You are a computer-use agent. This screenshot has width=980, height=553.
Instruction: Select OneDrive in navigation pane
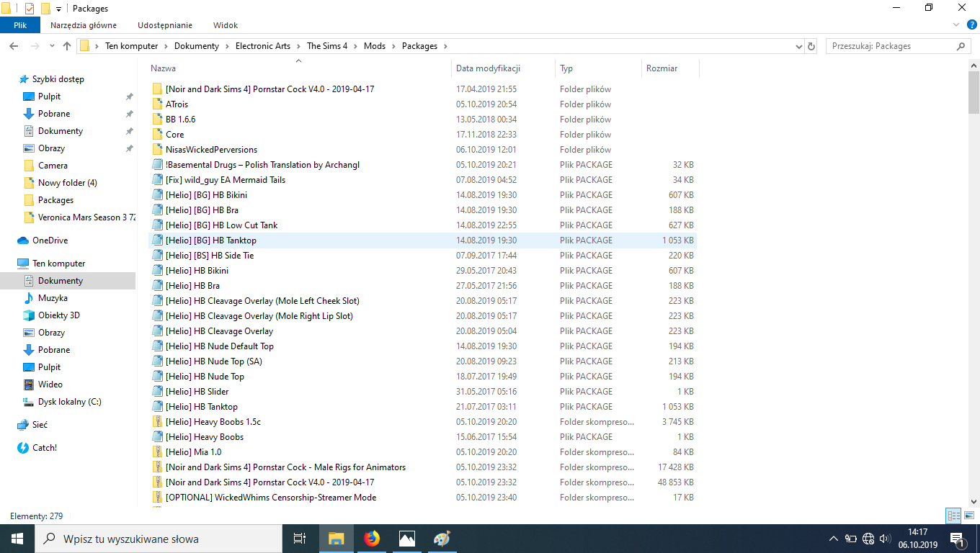[50, 240]
